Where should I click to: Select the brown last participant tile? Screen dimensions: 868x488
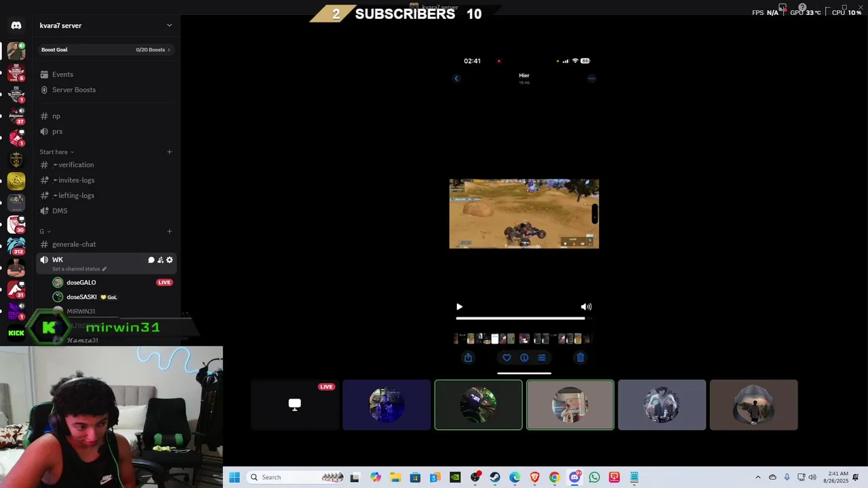click(x=754, y=405)
